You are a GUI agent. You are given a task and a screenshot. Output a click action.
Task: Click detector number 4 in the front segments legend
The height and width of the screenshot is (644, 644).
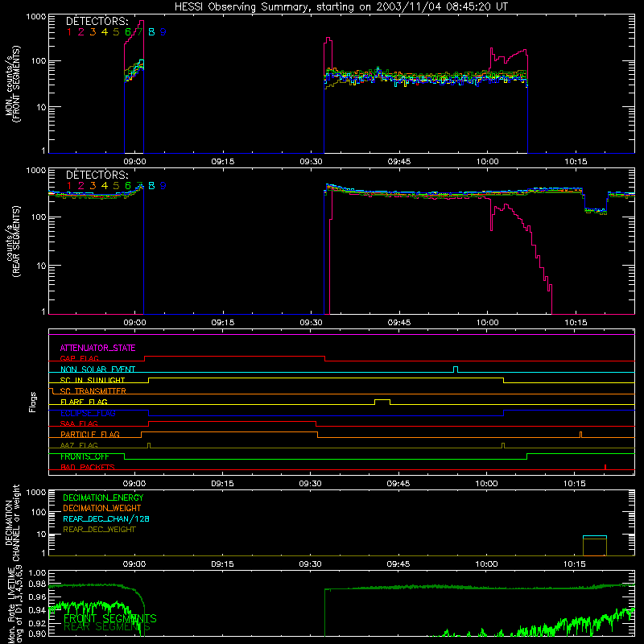pyautogui.click(x=105, y=32)
